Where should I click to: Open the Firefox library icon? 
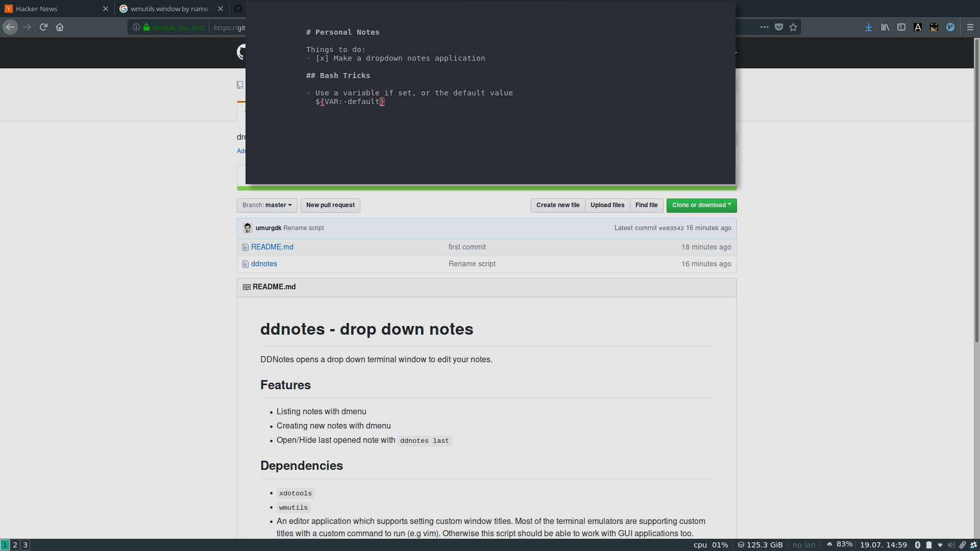(885, 28)
